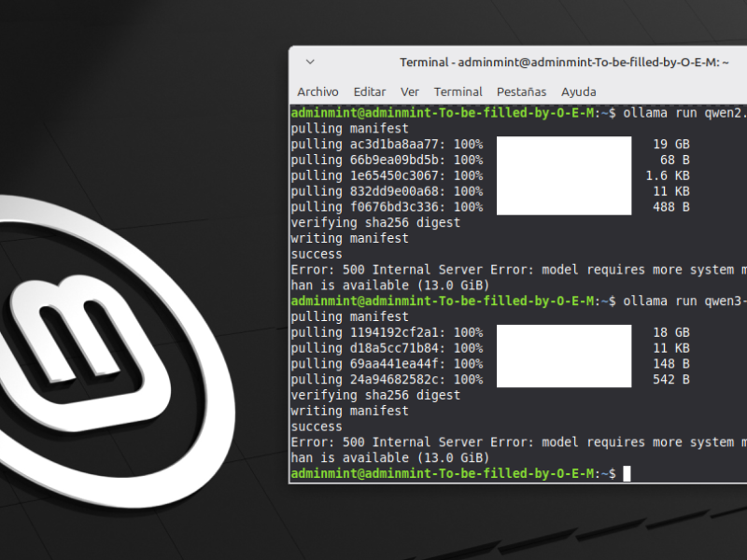
Task: Open the Ver menu
Action: coord(410,91)
